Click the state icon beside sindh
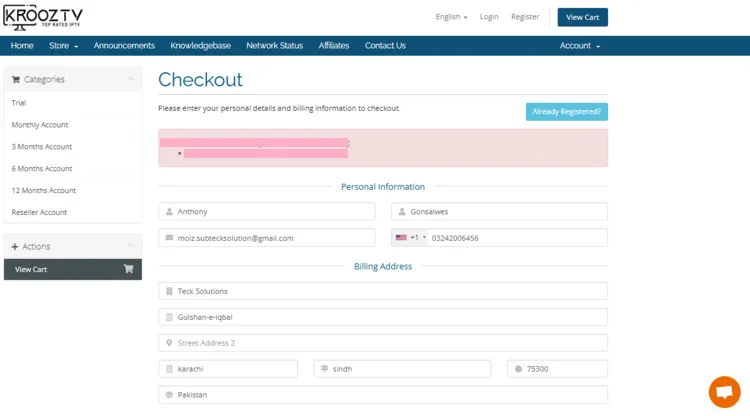Viewport: 750px width, 416px height. 324,369
